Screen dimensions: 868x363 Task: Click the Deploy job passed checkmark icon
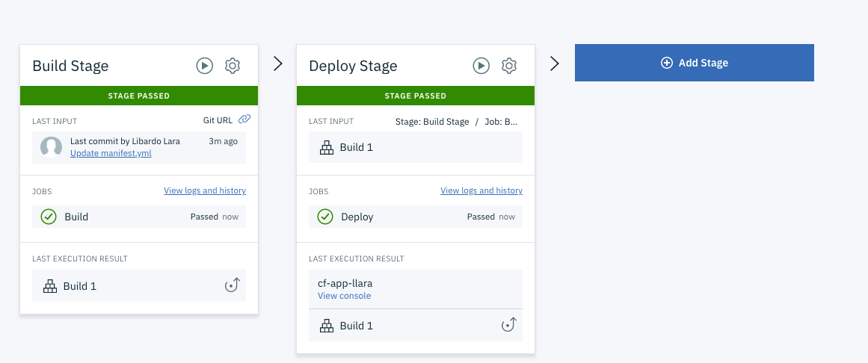pyautogui.click(x=325, y=217)
